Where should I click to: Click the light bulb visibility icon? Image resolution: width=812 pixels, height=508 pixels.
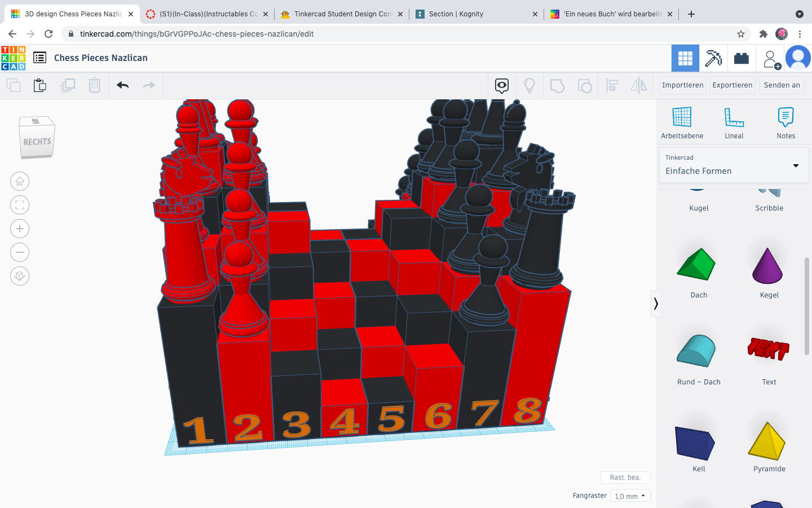point(529,86)
